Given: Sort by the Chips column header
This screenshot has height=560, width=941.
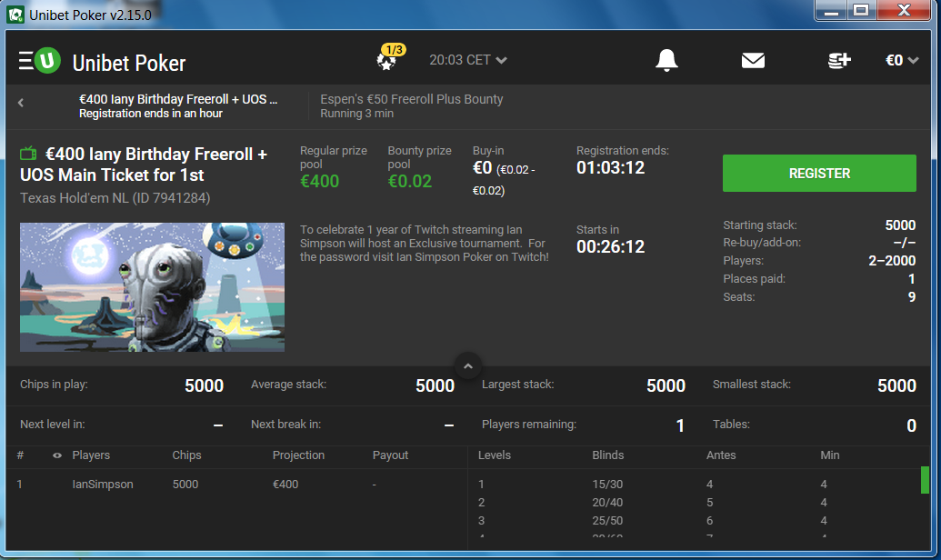Looking at the screenshot, I should point(186,455).
